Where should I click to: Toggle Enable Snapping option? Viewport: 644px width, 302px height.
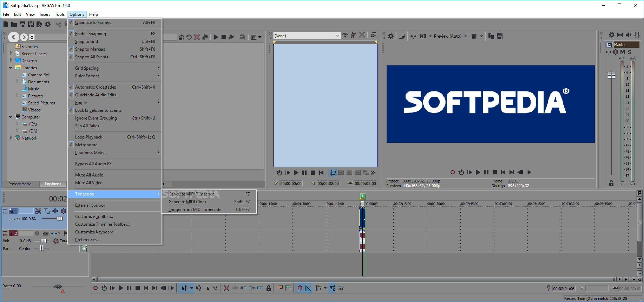click(x=115, y=34)
